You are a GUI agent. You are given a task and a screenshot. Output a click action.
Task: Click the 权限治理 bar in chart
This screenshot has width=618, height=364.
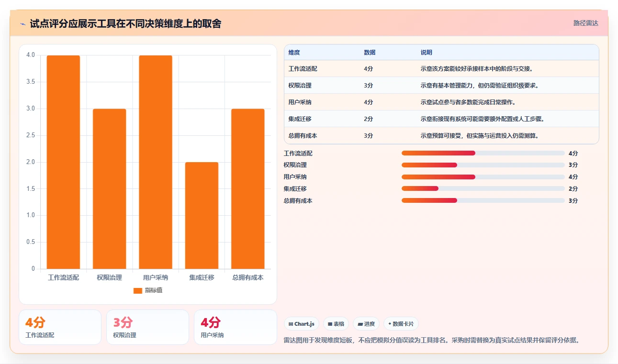[109, 189]
